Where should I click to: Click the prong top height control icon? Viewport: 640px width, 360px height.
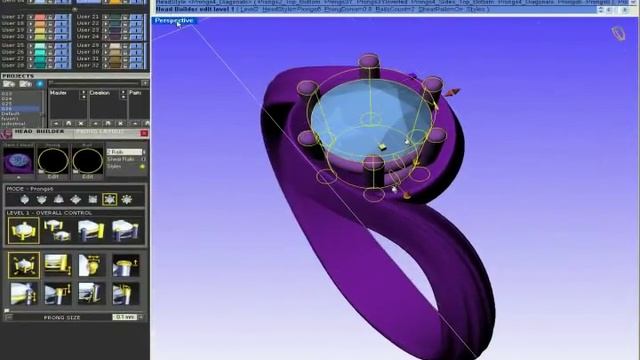click(x=125, y=265)
